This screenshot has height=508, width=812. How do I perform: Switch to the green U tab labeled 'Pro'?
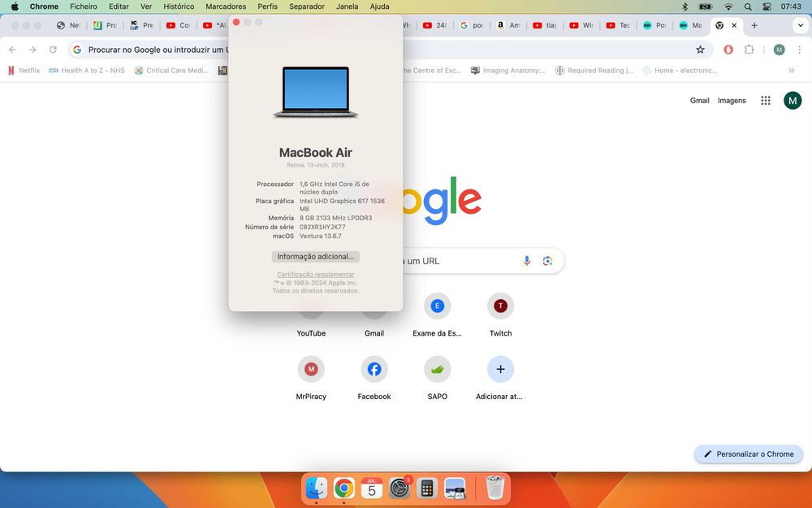coord(105,25)
